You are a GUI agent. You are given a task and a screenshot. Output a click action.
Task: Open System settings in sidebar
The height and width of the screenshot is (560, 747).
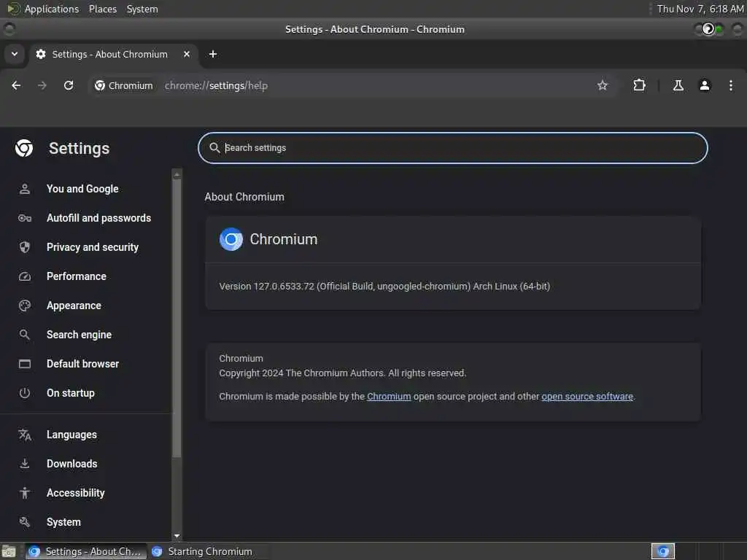pos(63,522)
